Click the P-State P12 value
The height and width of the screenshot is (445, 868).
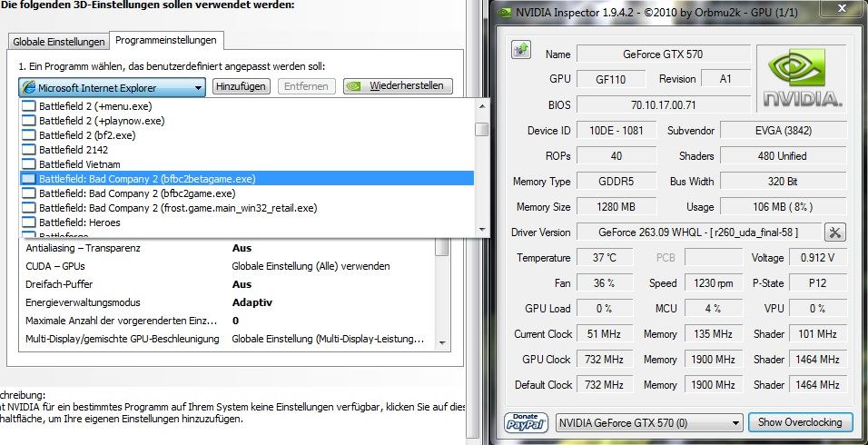click(x=818, y=282)
